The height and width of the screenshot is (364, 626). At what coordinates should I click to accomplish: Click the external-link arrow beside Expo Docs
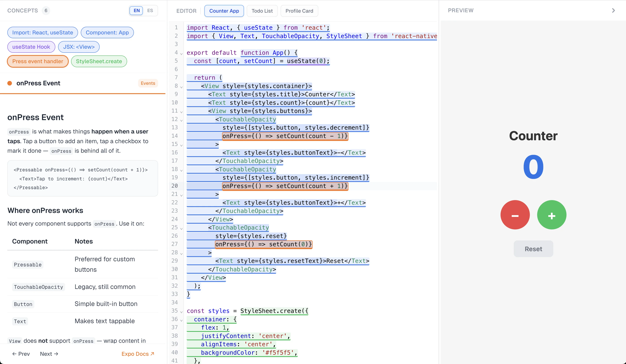tap(152, 354)
